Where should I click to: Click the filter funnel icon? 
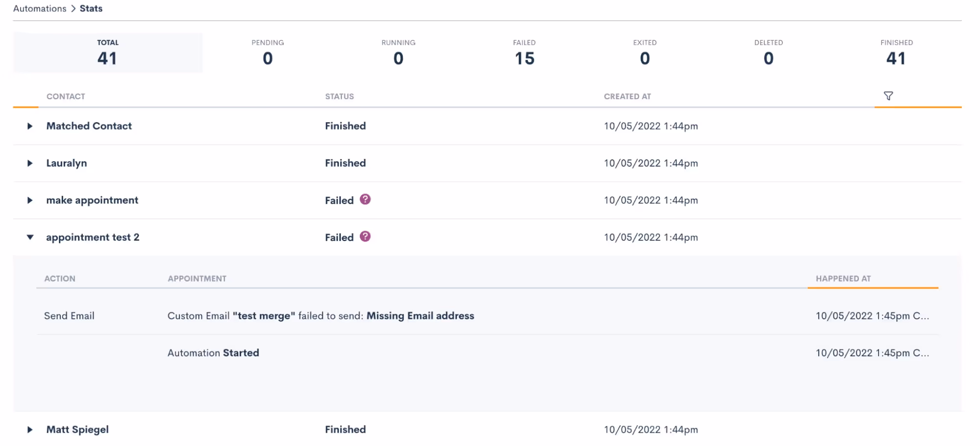888,96
